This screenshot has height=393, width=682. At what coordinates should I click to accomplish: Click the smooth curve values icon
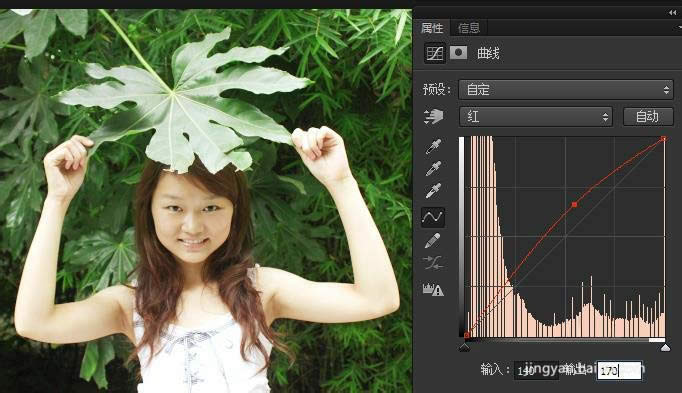coord(433,263)
